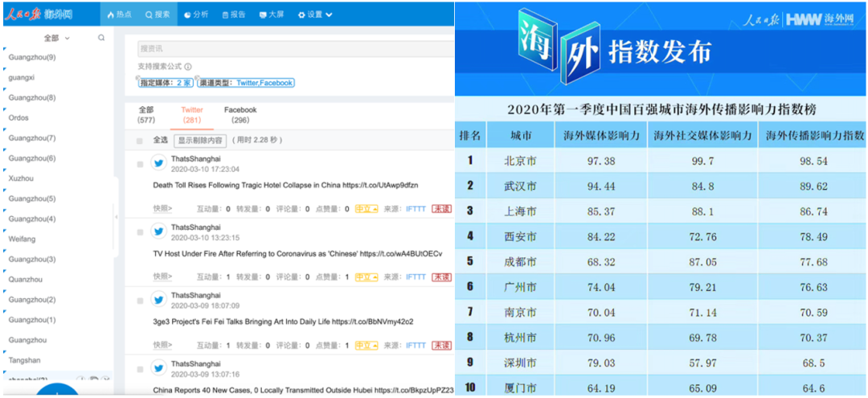Tick the 全选 select-all checkbox
Screen dimensions: 868x398
point(140,141)
